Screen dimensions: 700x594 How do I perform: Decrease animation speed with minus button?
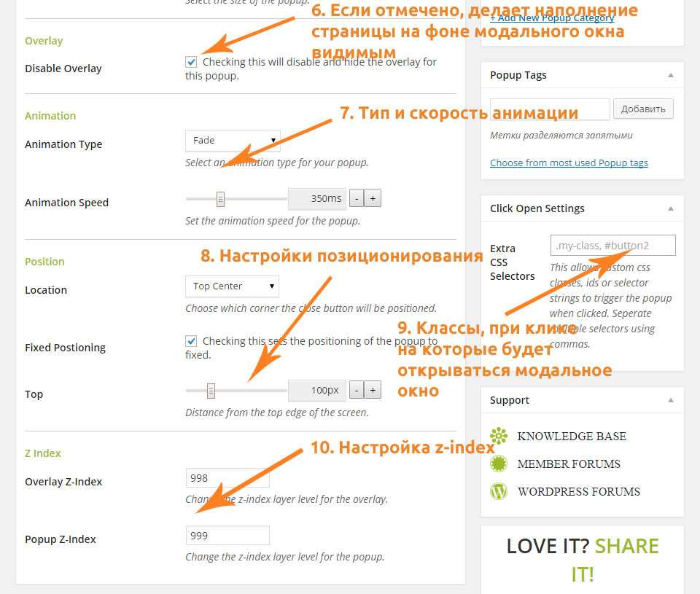[357, 198]
